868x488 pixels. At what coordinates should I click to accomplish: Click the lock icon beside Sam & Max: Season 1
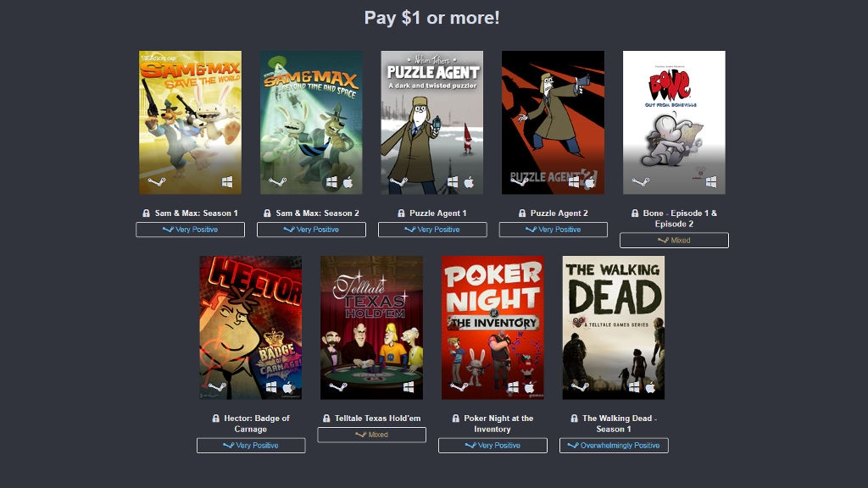click(146, 213)
